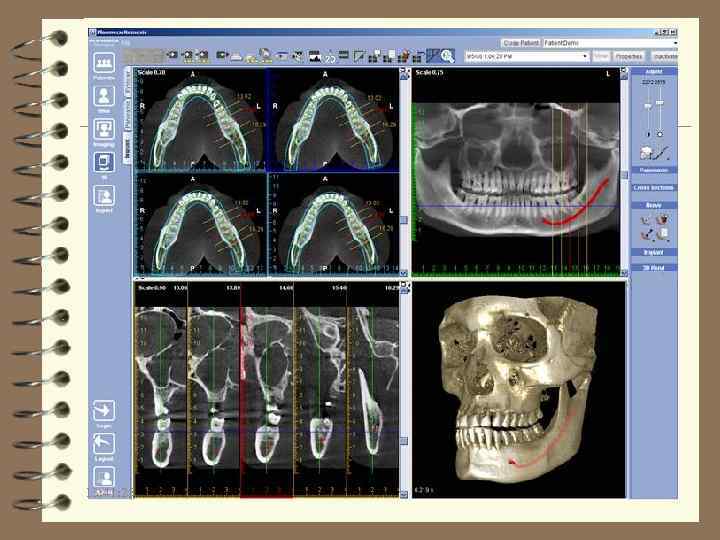Open the PatientDemo patient dropdown

coord(610,43)
